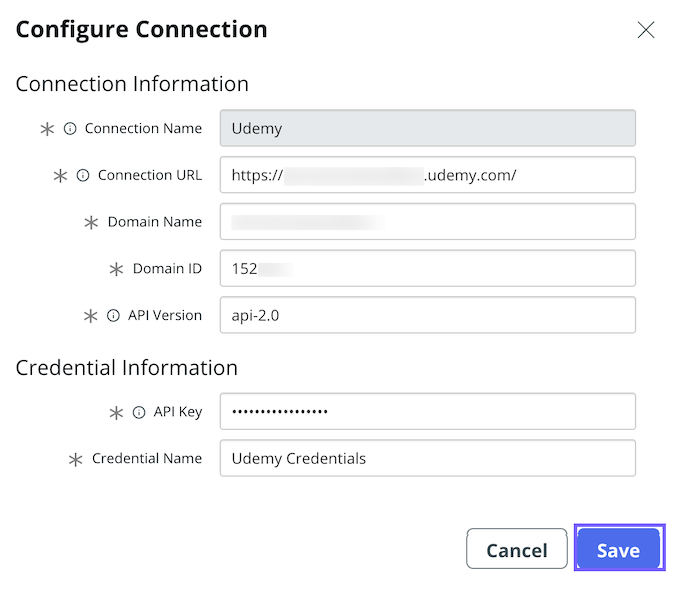Click info icon beside API Key
Screen dimensions: 680x590
tap(139, 412)
